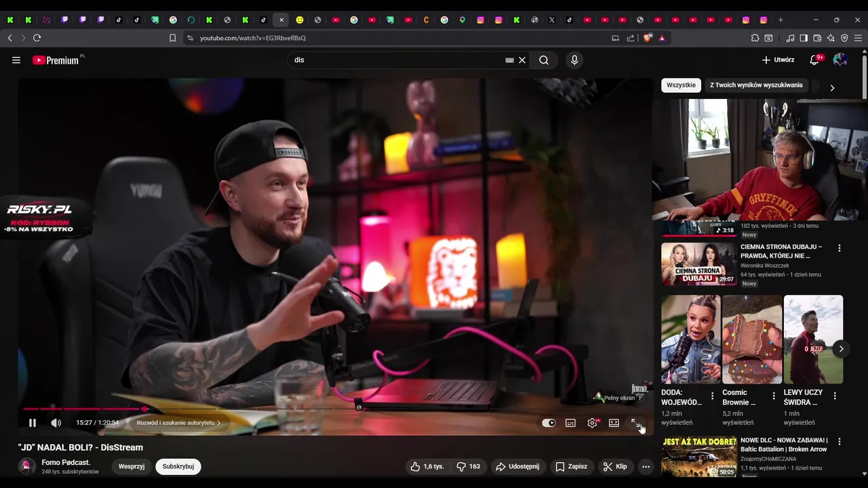Open Leo AI assistant icon
The width and height of the screenshot is (868, 488).
pyautogui.click(x=831, y=38)
